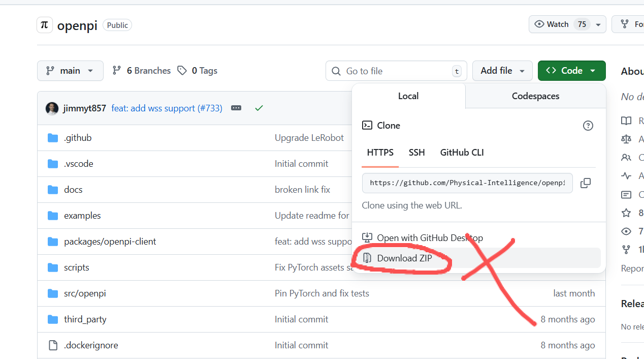Click the balance scale license icon
The width and height of the screenshot is (644, 359).
pos(626,139)
